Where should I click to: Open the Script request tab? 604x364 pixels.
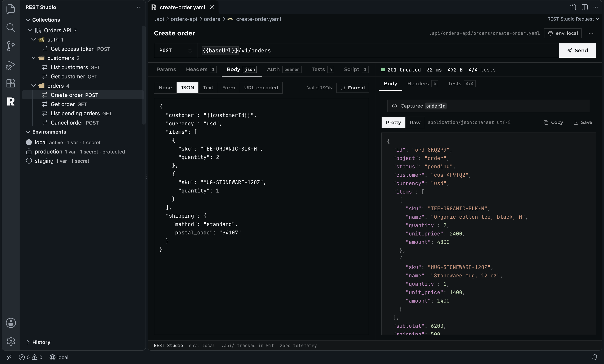click(356, 69)
